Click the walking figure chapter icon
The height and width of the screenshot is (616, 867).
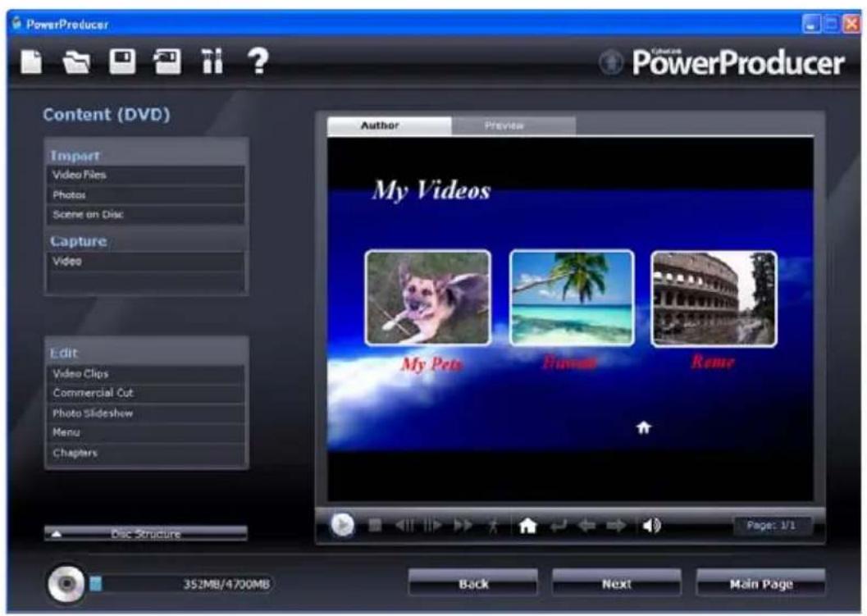tap(493, 525)
